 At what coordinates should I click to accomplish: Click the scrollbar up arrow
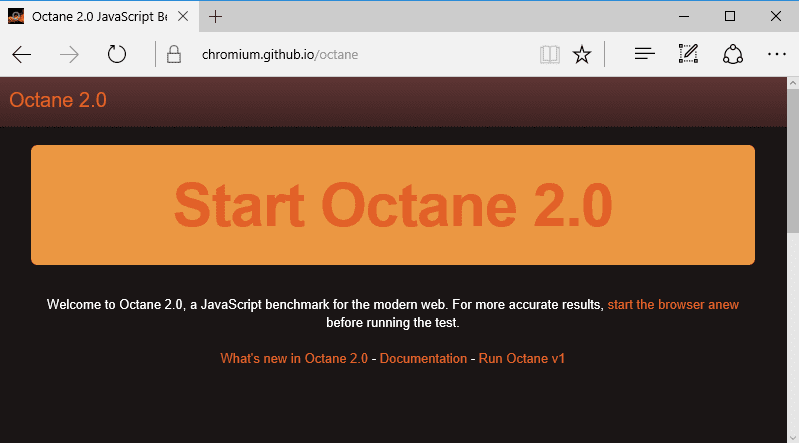(x=793, y=83)
